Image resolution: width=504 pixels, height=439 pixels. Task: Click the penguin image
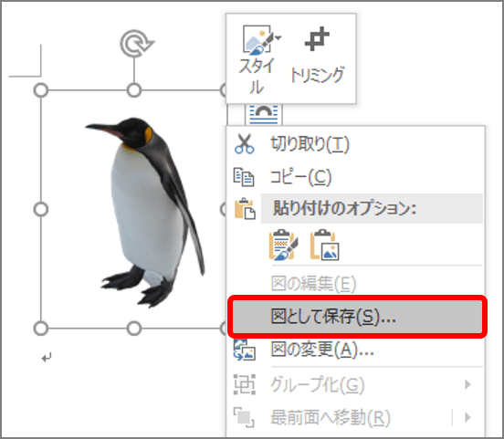[x=144, y=212]
